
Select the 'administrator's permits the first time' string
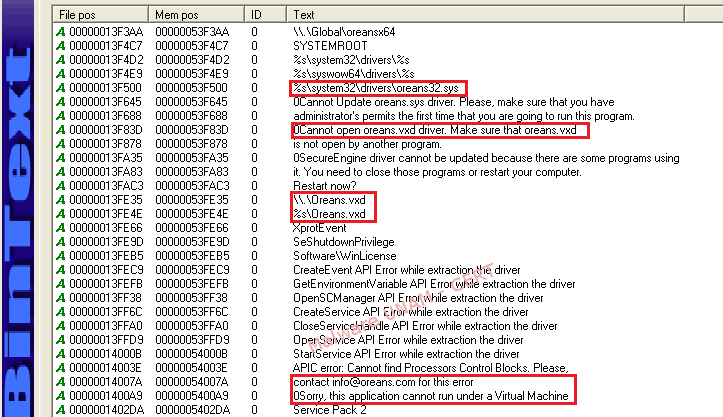(x=464, y=116)
